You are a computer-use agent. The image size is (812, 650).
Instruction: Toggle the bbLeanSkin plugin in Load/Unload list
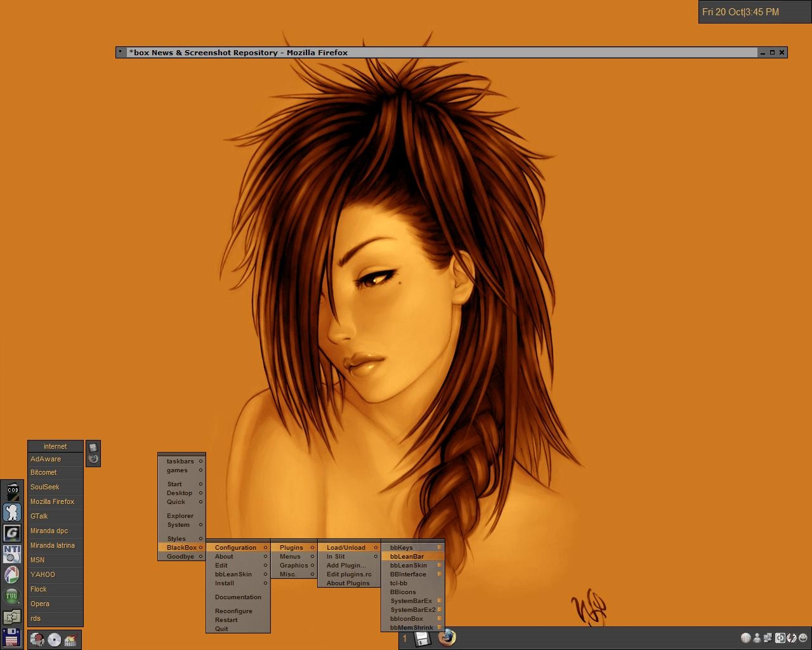coord(412,566)
